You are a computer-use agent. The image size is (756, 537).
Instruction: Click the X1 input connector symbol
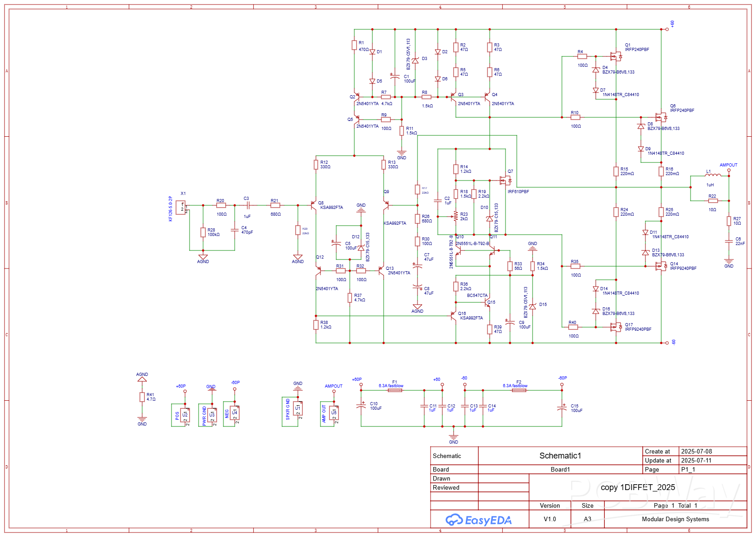coord(181,208)
